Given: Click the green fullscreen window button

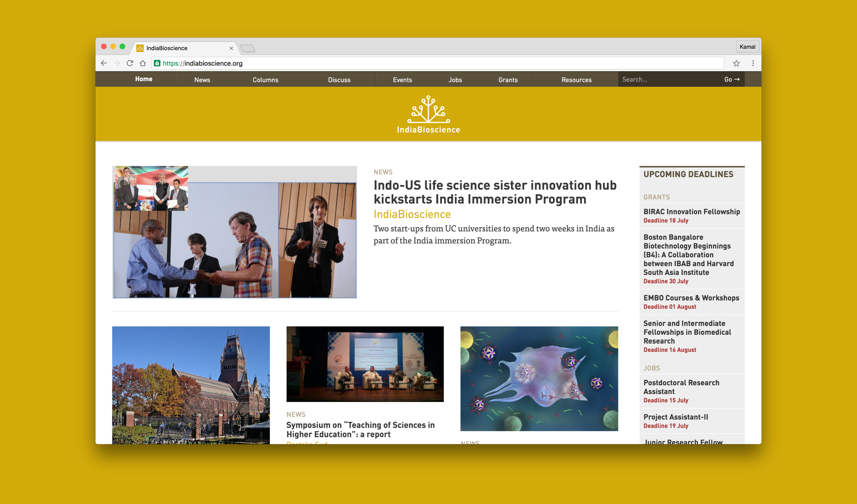Looking at the screenshot, I should click(x=123, y=47).
